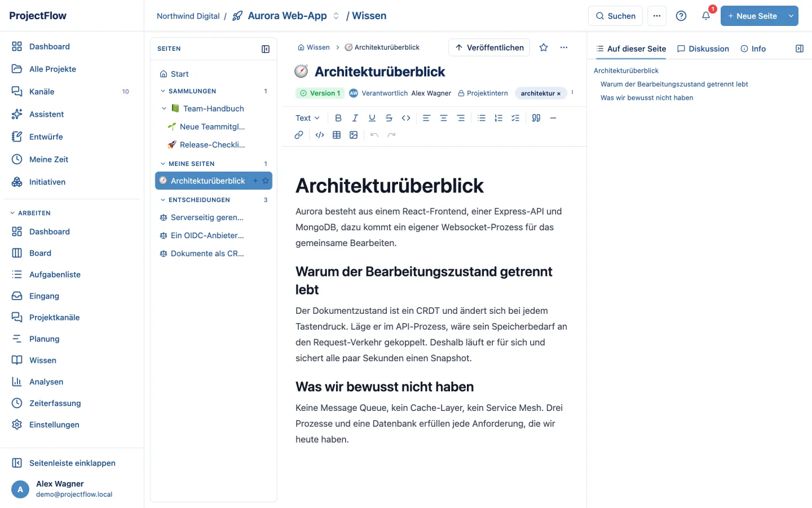Open the notifications bell

pos(706,16)
